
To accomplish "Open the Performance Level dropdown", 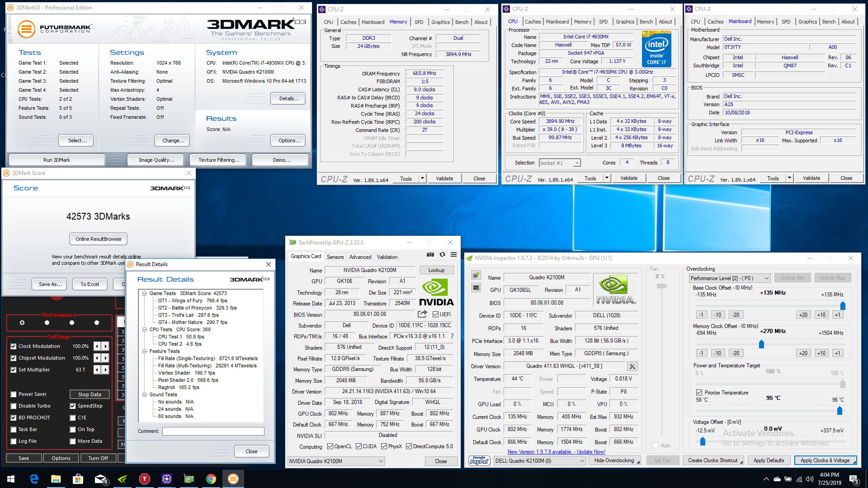I will coord(729,278).
